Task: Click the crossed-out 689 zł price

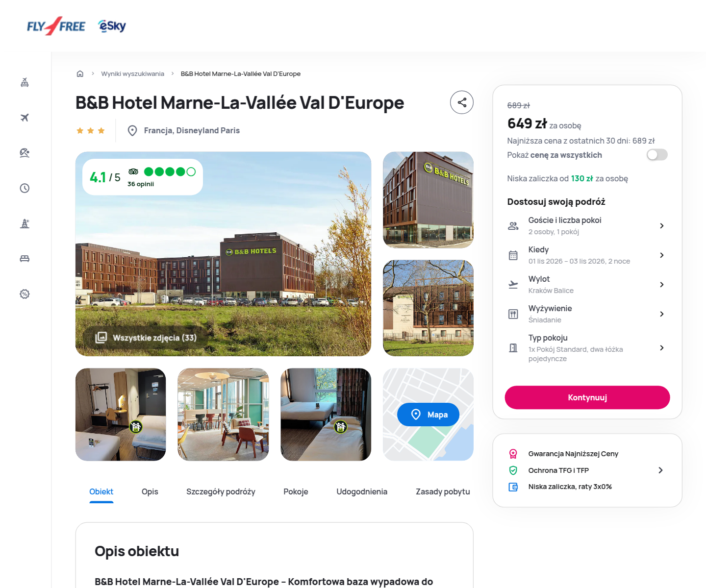Action: (519, 105)
